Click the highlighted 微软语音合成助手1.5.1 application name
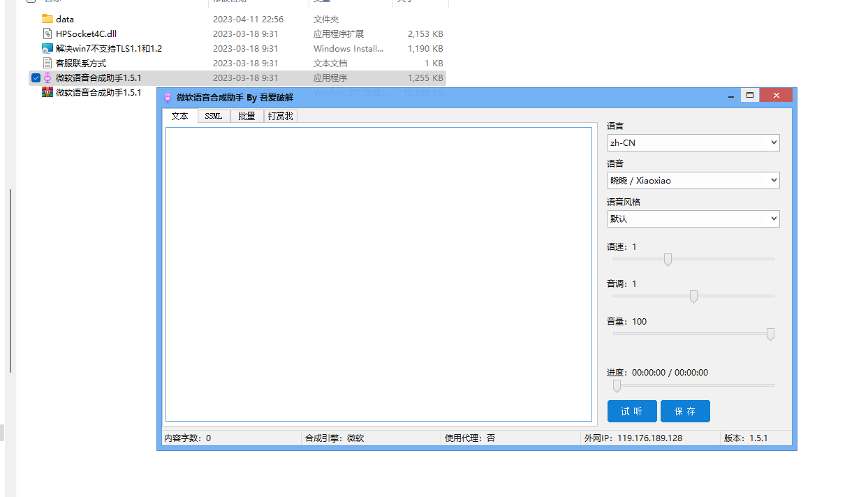The image size is (868, 497). click(98, 77)
